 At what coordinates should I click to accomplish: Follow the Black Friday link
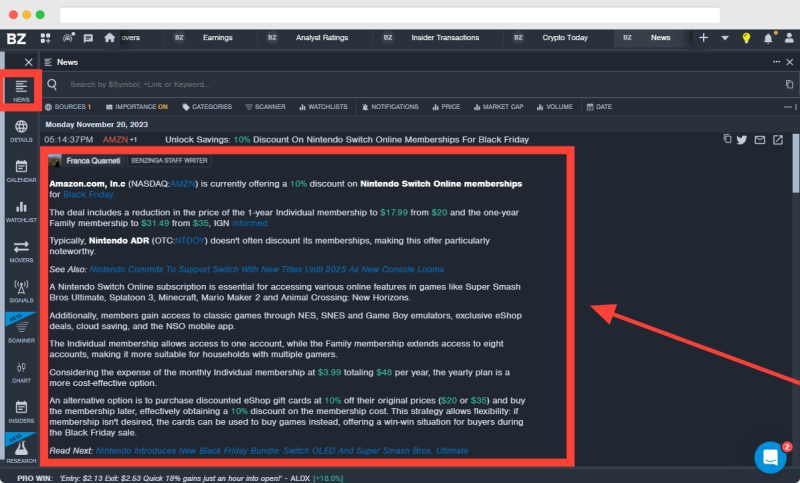point(89,194)
